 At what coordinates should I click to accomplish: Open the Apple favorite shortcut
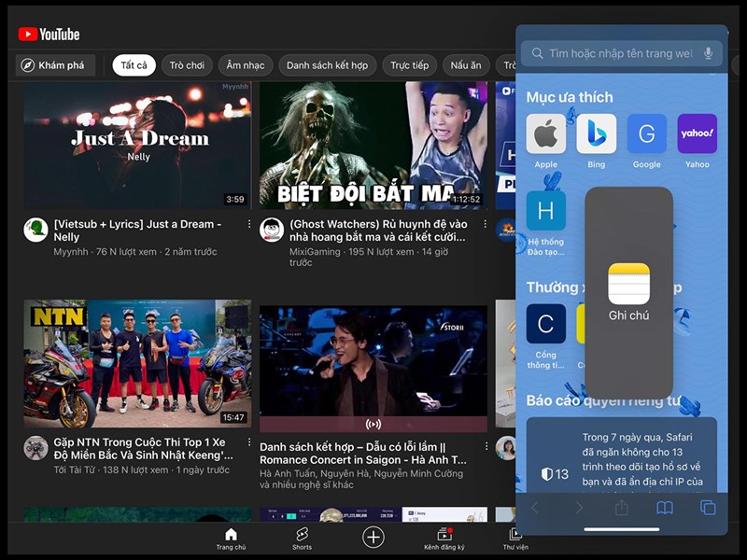545,134
